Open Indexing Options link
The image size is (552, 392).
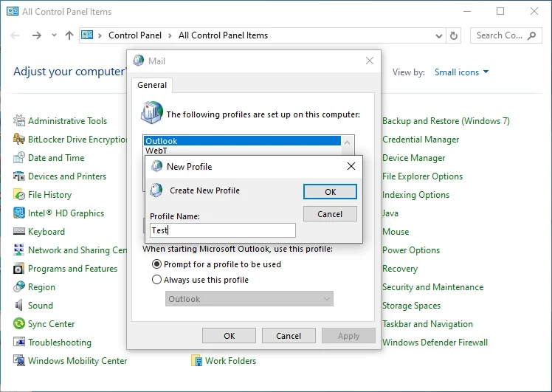[x=415, y=194]
